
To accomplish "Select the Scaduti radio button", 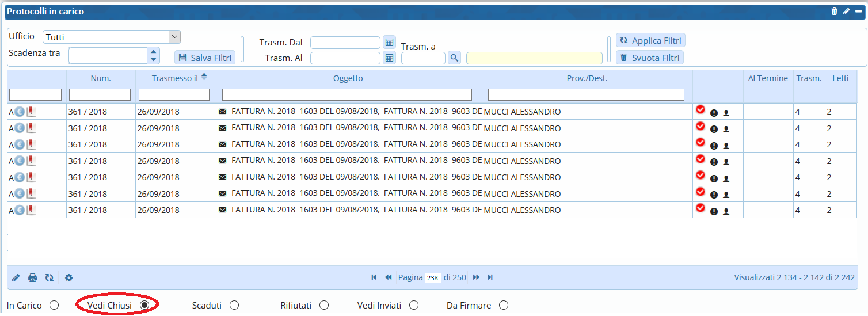I will coord(234,305).
